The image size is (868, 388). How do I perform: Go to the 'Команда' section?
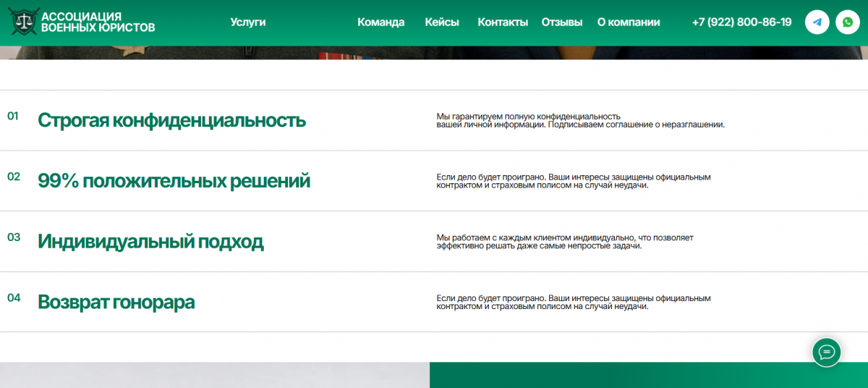pyautogui.click(x=381, y=22)
